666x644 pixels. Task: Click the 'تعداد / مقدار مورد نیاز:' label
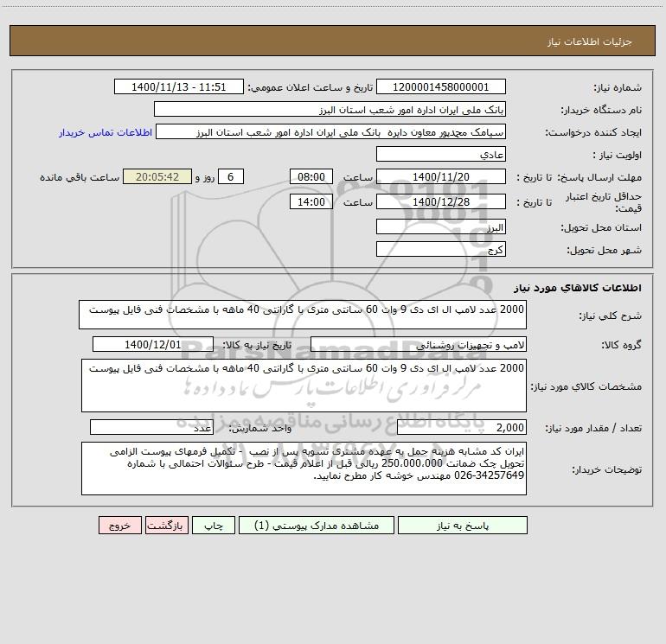coord(593,429)
